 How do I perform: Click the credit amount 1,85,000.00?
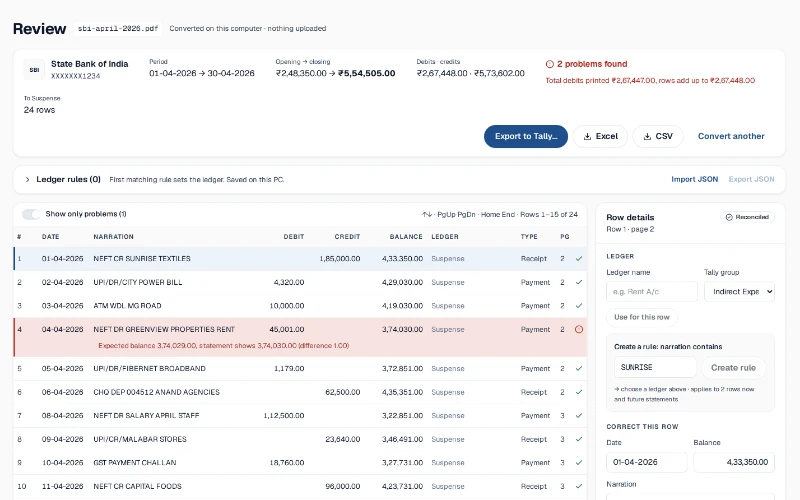pos(340,259)
